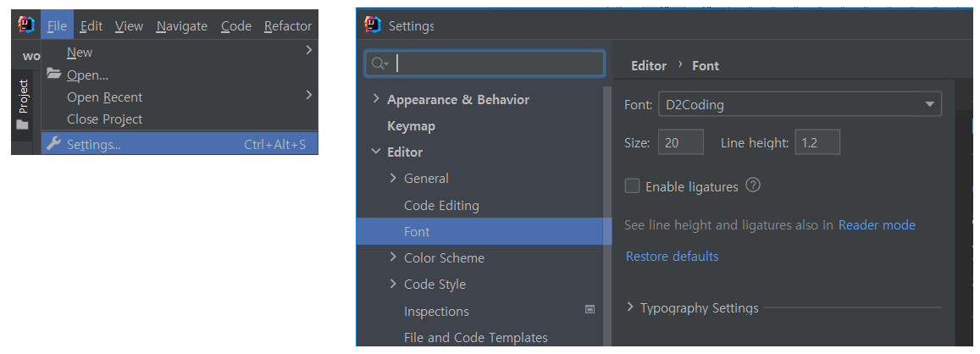Open the Code menu
The width and height of the screenshot is (980, 354).
(236, 25)
